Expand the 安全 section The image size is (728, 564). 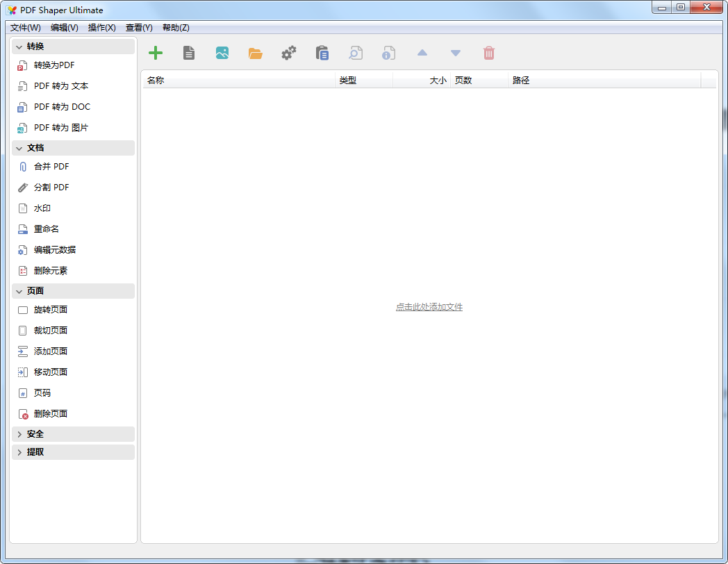click(x=73, y=433)
